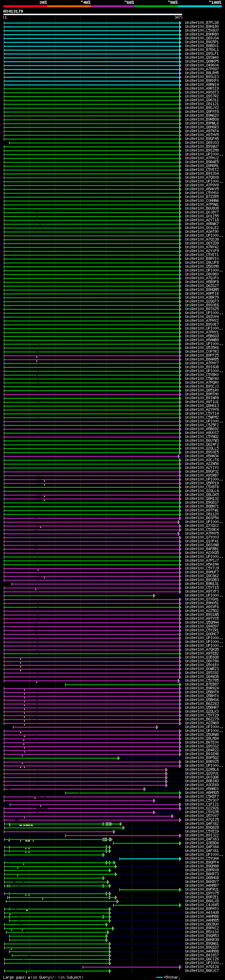Open the UniRef100_Q9SW40 entry
Image resolution: width=225 pixels, height=980 pixels.
coord(202,57)
